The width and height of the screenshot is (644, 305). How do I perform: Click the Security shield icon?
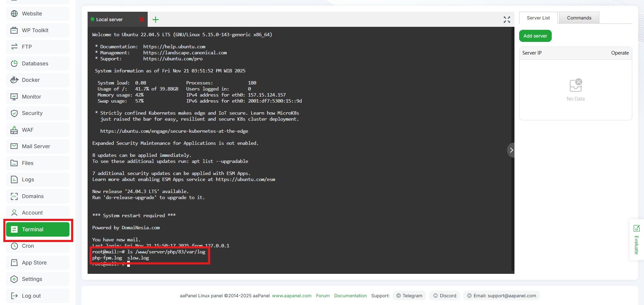click(x=14, y=113)
